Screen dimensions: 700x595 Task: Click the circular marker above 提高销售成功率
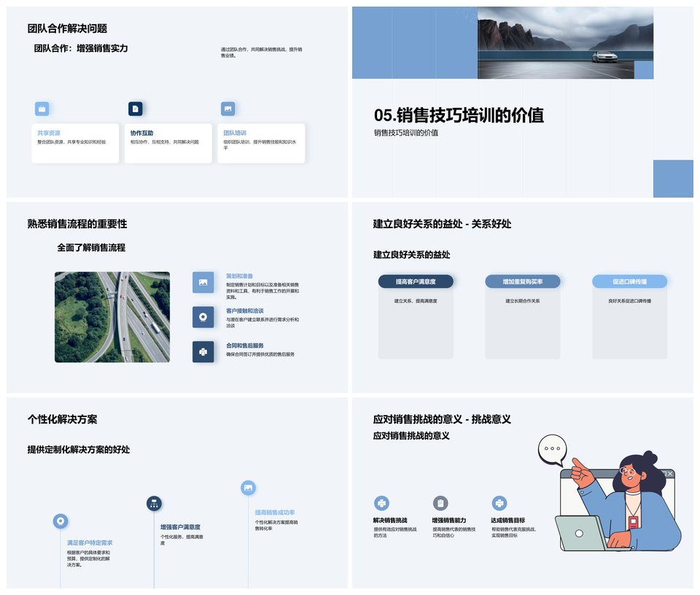248,487
